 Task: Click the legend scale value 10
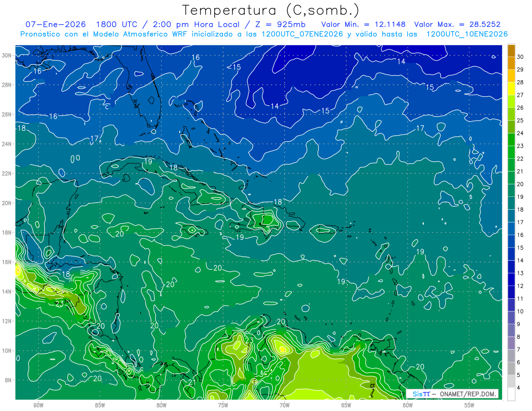520,311
